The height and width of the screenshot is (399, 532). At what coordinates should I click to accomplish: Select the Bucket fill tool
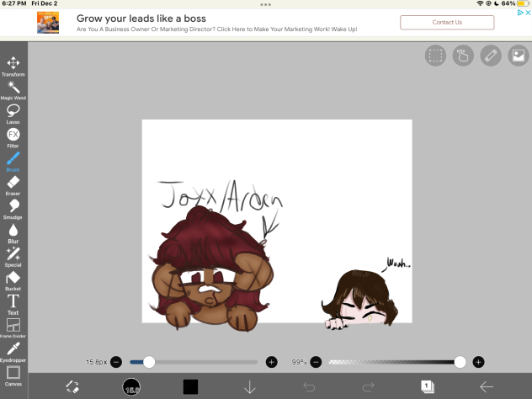(x=13, y=281)
